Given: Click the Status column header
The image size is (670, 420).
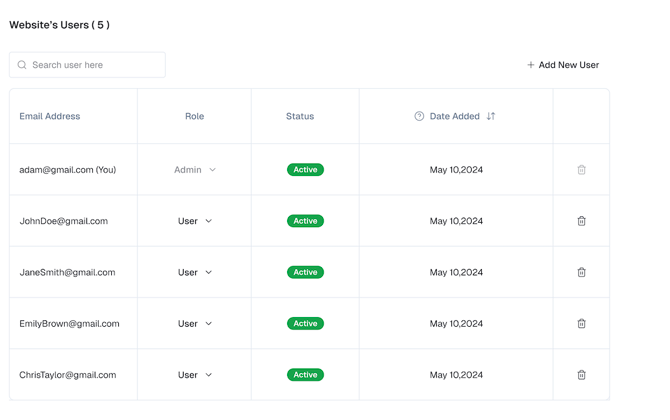Looking at the screenshot, I should pos(300,116).
